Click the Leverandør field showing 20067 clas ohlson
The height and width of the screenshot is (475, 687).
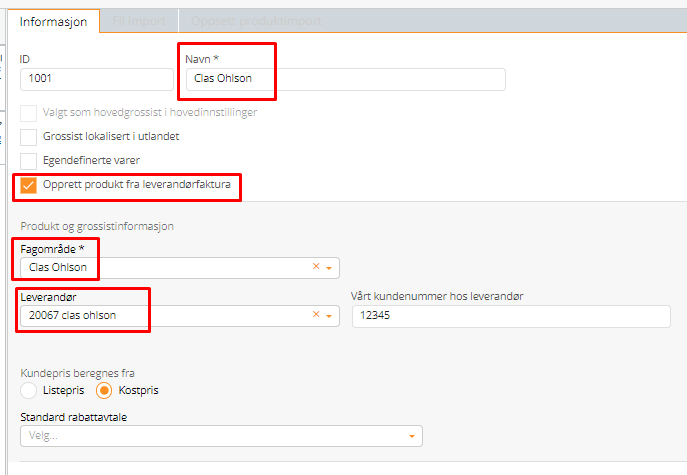click(160, 316)
